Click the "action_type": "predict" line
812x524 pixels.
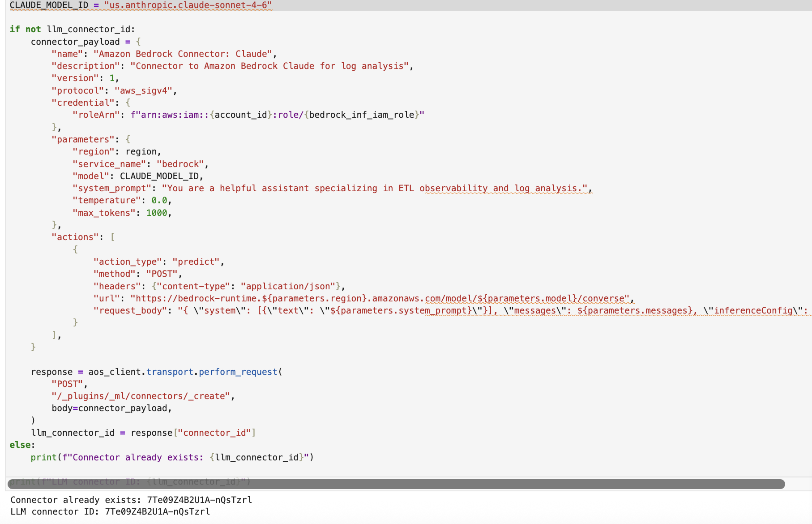point(159,262)
